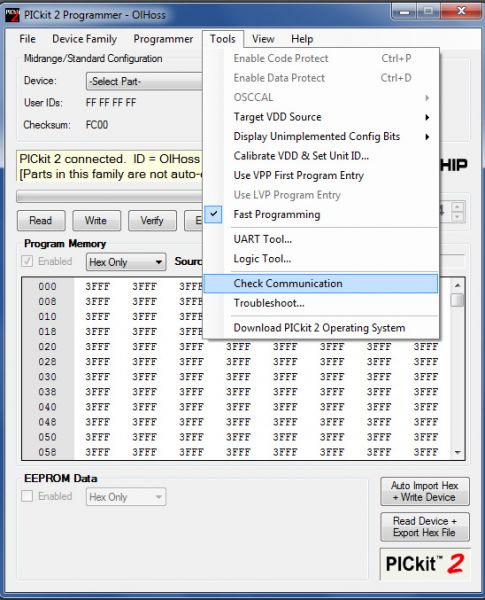485x600 pixels.
Task: Open the Logic Tool
Action: [x=321, y=259]
